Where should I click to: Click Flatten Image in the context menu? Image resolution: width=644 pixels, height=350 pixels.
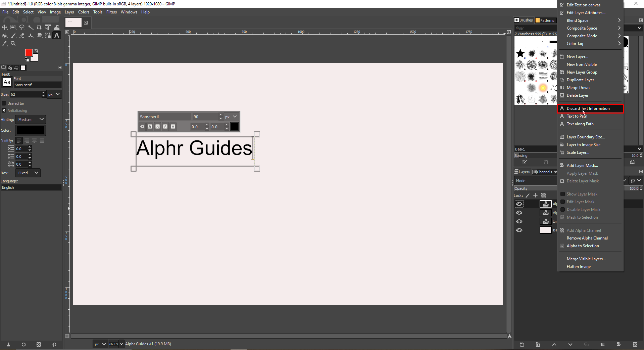(590, 267)
